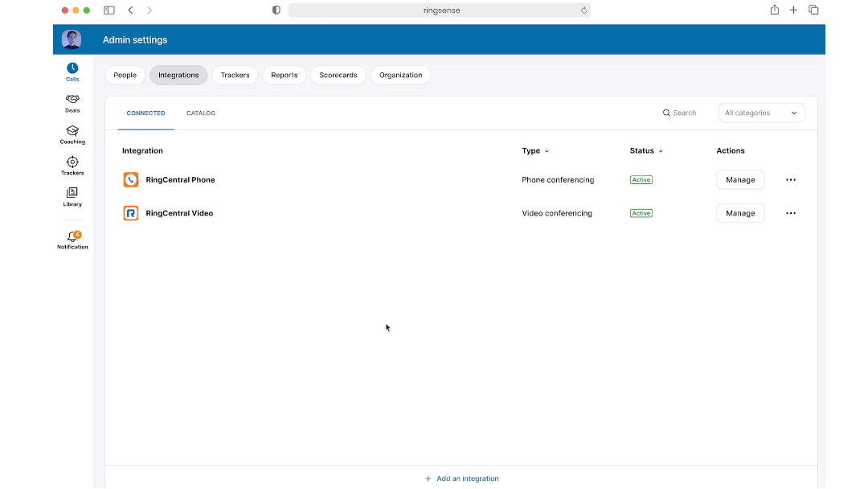
Task: Click Manage for RingCentral Phone
Action: pyautogui.click(x=739, y=180)
